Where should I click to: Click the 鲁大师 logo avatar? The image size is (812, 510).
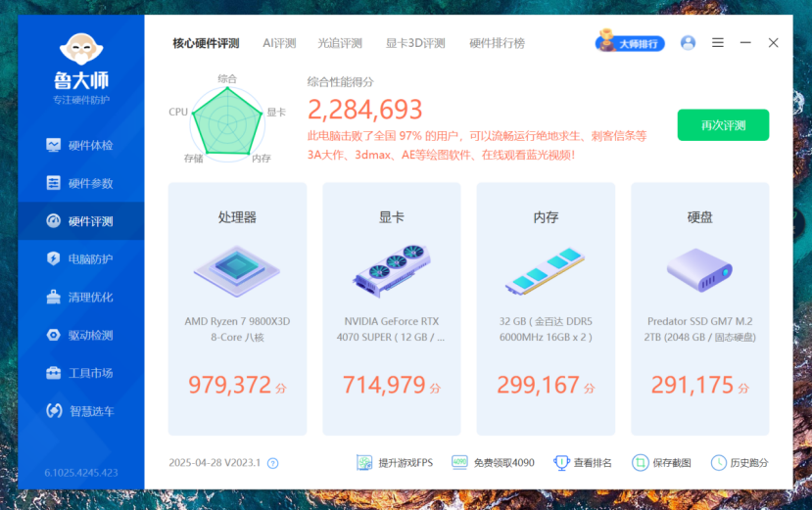(x=81, y=49)
